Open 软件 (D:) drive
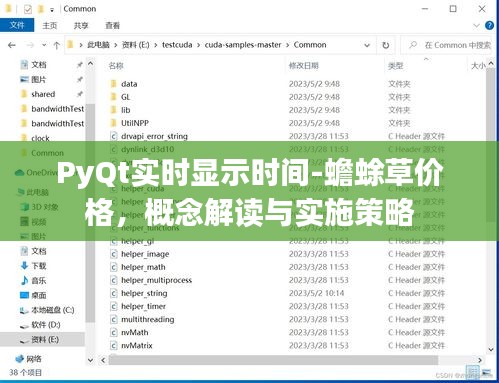The height and width of the screenshot is (383, 499). [46, 325]
